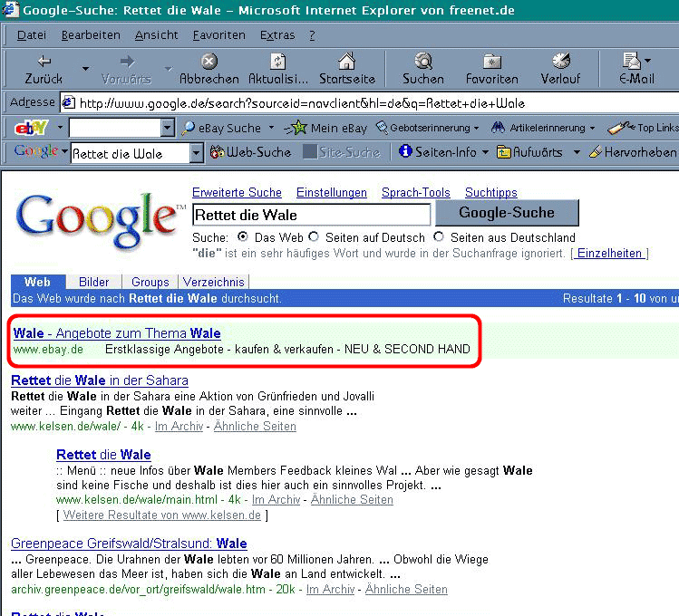
Task: Open the eBay logo dropdown arrow
Action: (x=60, y=128)
